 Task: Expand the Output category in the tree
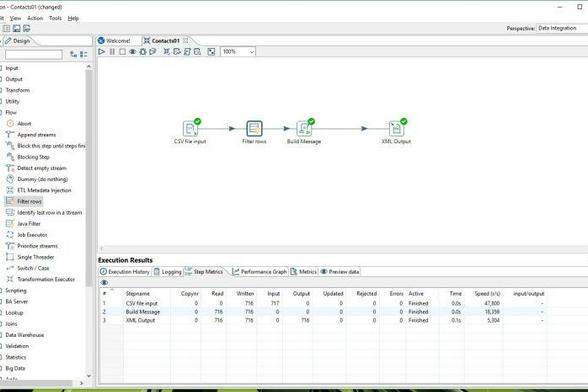coord(14,80)
